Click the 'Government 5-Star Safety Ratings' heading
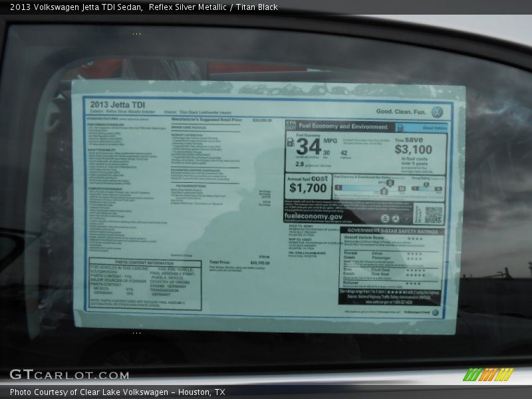532x399 pixels. pos(392,231)
